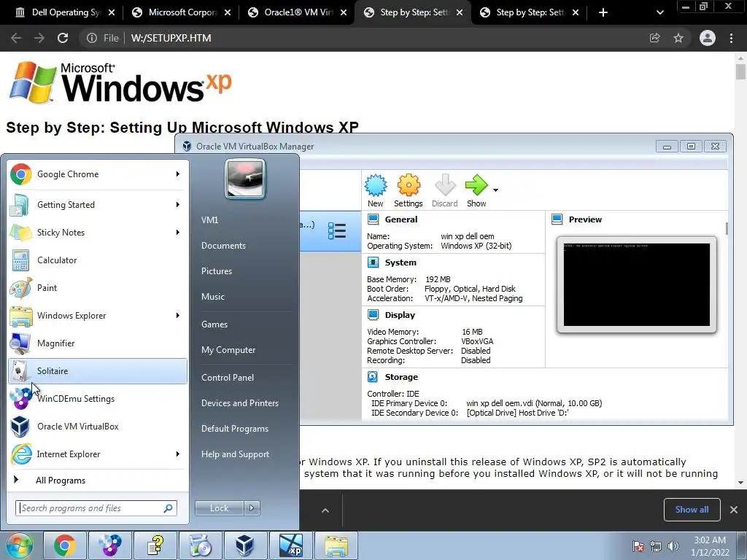Open Documents from Start menu
The image size is (747, 560).
point(223,246)
